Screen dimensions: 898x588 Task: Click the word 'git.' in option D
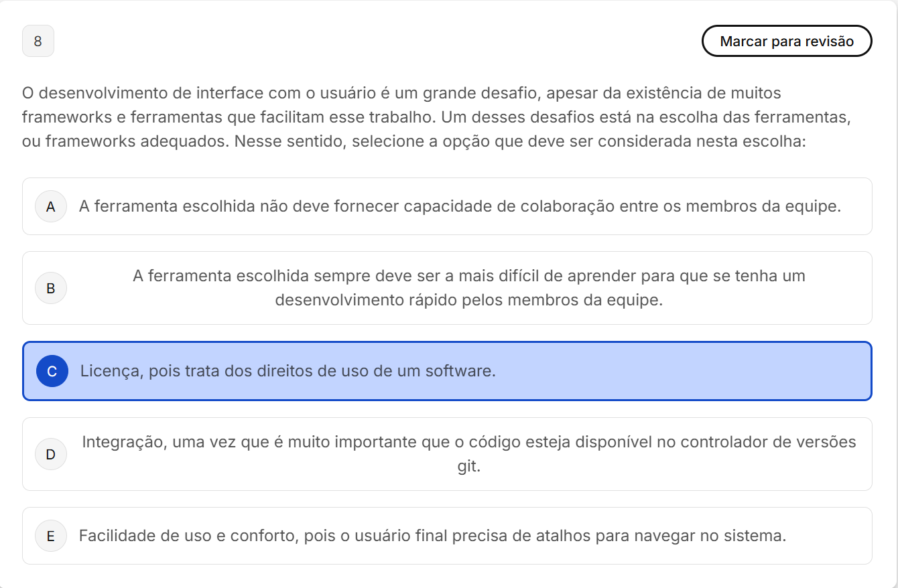(x=469, y=466)
